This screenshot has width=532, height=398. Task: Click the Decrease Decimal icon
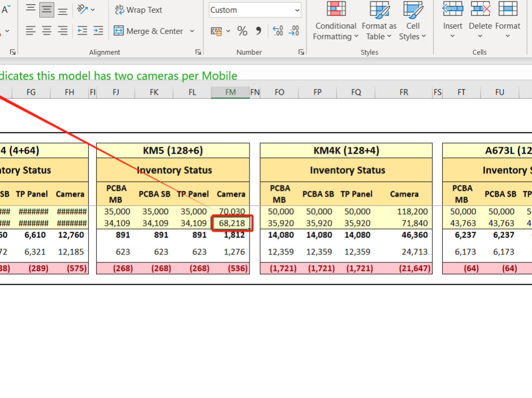(x=294, y=31)
